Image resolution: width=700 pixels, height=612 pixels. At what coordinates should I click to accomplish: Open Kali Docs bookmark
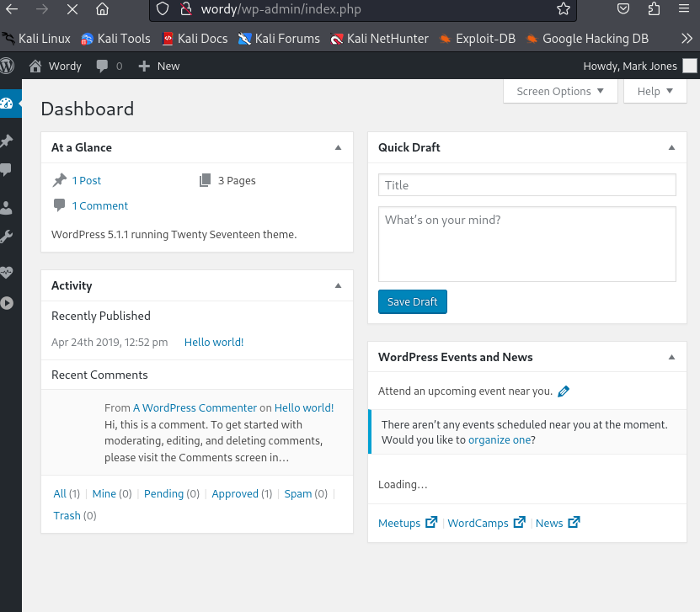pyautogui.click(x=195, y=39)
